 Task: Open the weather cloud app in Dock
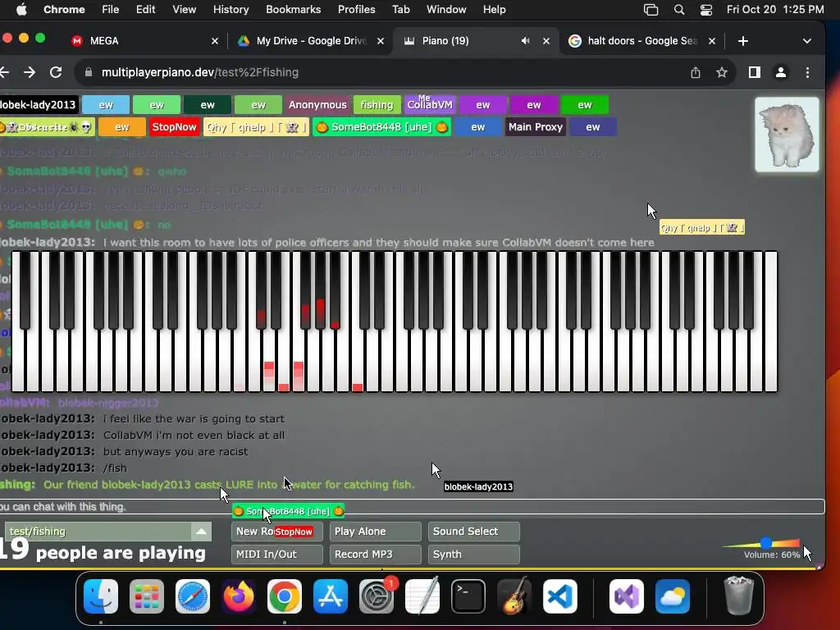[x=673, y=596]
